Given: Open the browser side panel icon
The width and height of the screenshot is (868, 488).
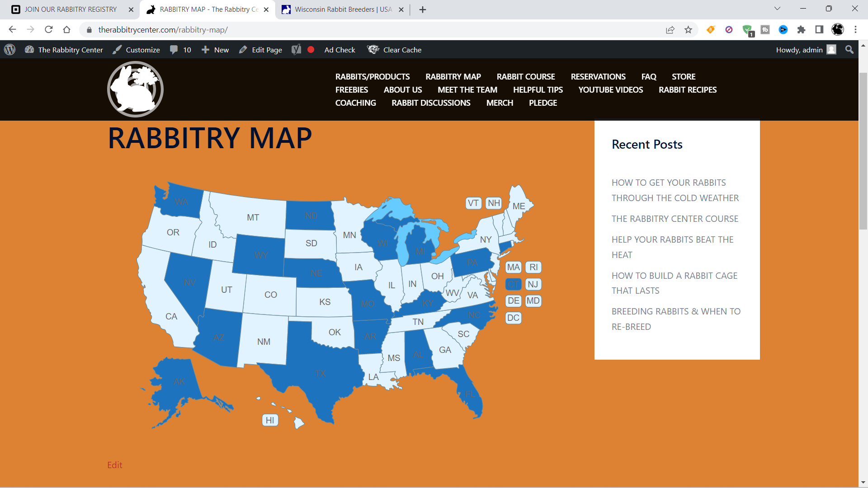Looking at the screenshot, I should coord(819,30).
